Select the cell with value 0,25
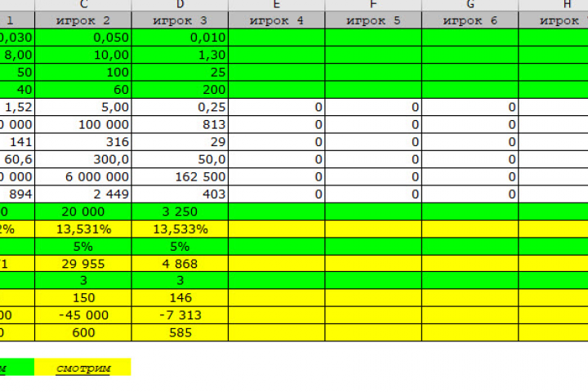This screenshot has height=392, width=588. (180, 107)
